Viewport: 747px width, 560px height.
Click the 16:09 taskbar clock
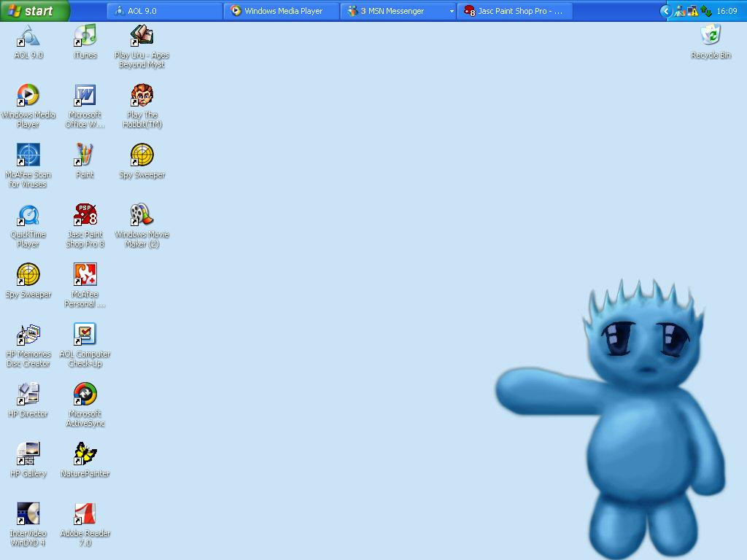727,11
